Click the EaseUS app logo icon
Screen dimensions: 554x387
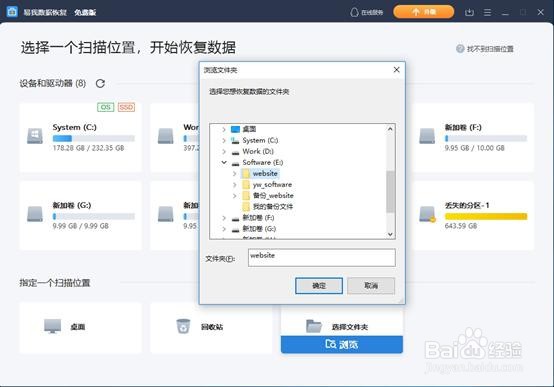[x=12, y=12]
